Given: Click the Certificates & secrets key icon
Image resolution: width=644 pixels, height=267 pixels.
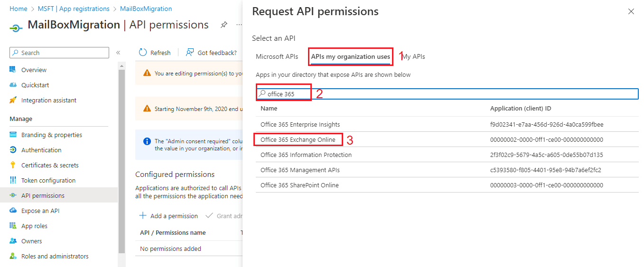Looking at the screenshot, I should tap(13, 165).
